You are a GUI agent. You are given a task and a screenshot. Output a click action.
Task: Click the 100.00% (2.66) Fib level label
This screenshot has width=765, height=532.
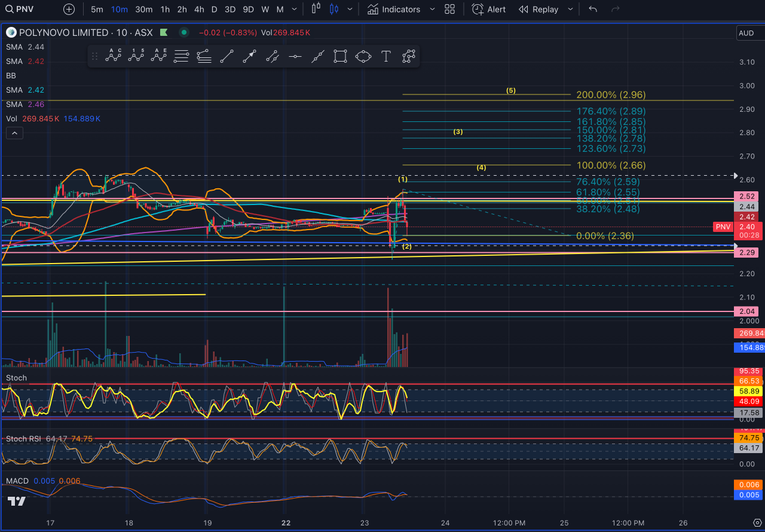point(611,165)
